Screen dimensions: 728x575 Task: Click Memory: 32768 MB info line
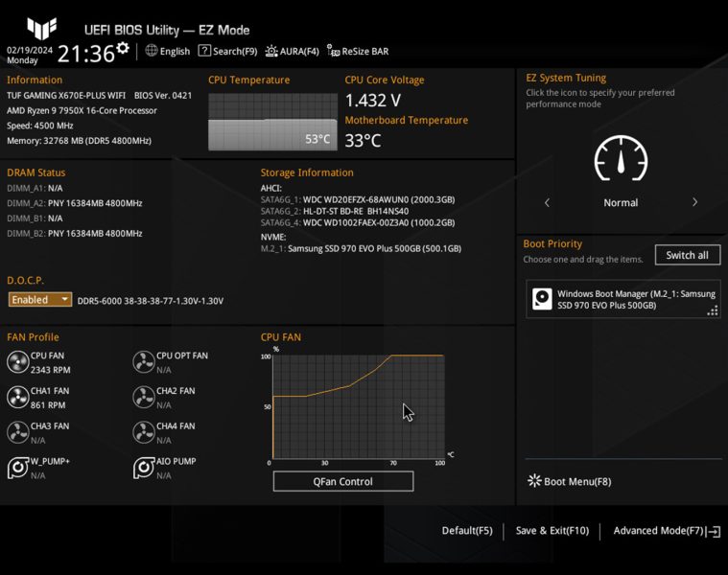(79, 141)
